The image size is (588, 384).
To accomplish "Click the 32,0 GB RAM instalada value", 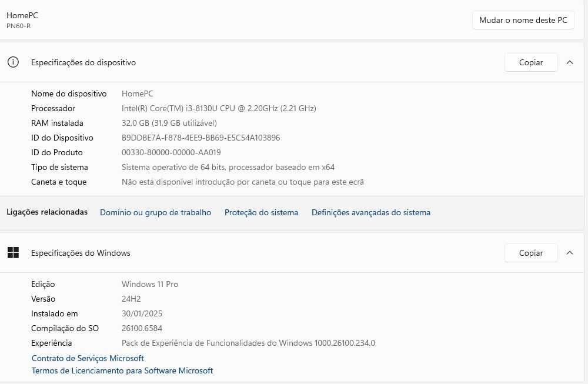I will click(x=169, y=123).
